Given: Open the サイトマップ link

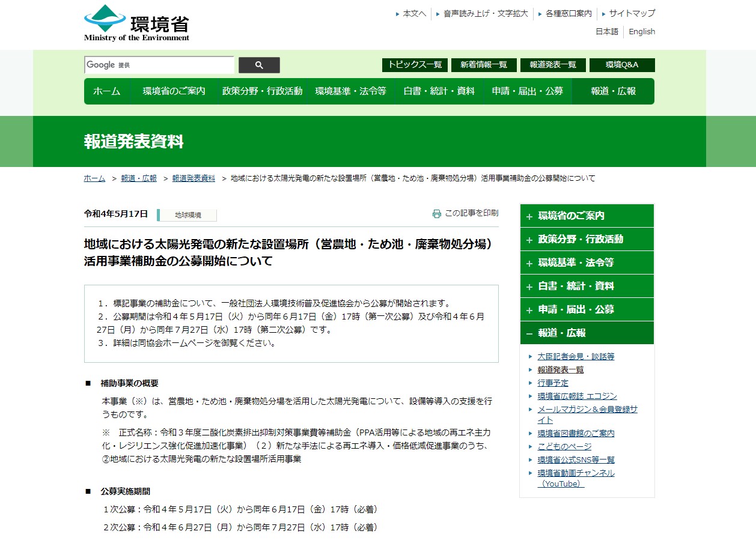Looking at the screenshot, I should 632,13.
